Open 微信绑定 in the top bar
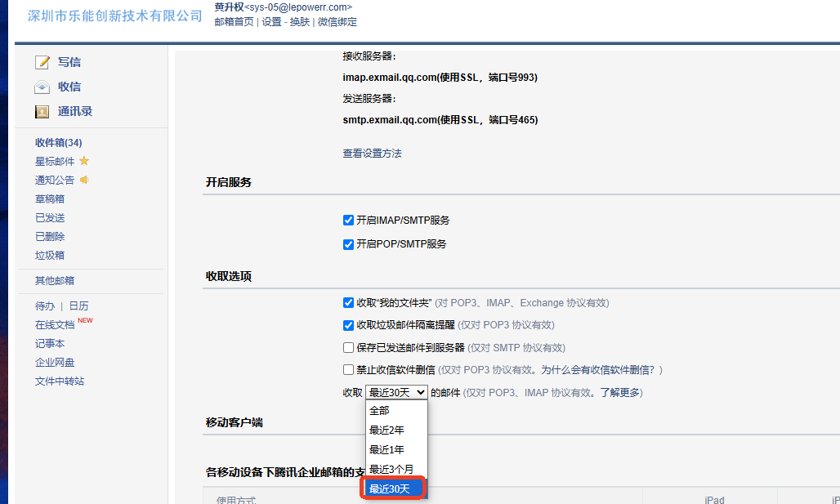This screenshot has width=840, height=504. tap(337, 22)
